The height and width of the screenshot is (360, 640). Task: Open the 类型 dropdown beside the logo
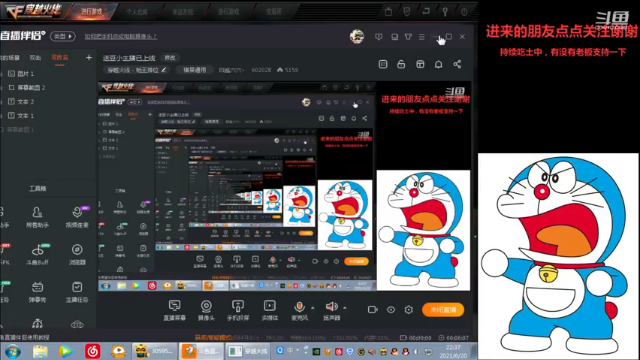point(62,36)
